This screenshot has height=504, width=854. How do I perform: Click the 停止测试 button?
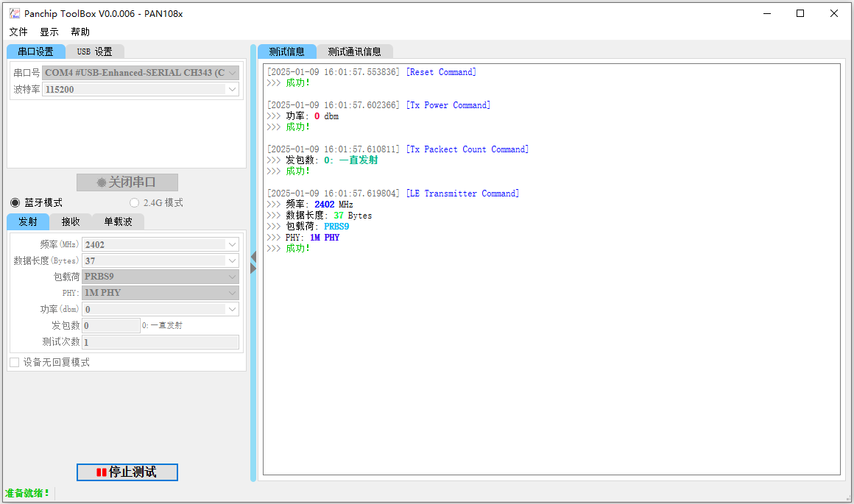click(x=127, y=472)
